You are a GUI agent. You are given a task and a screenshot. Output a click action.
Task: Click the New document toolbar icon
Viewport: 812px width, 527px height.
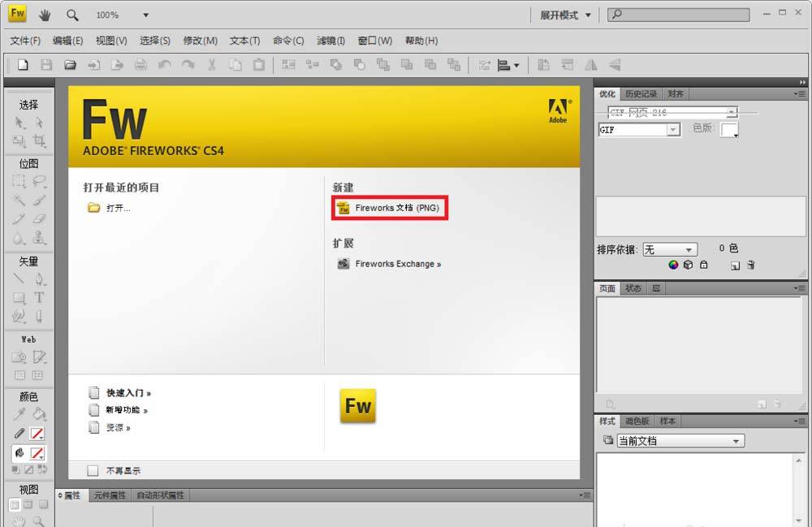pos(23,65)
